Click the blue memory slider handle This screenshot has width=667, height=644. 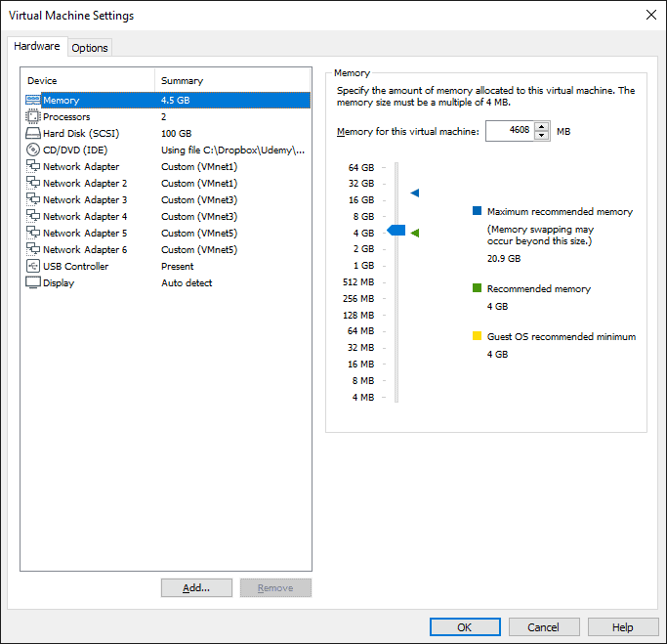click(x=396, y=231)
